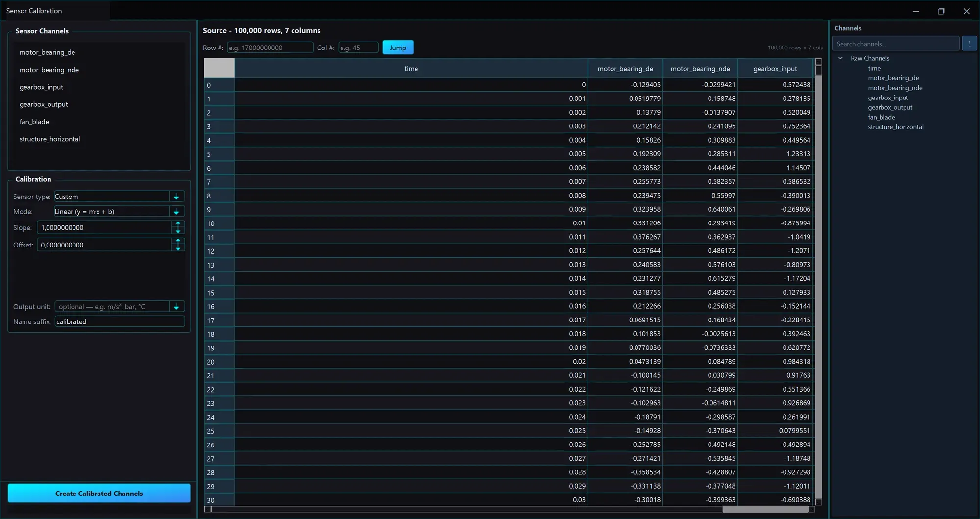Viewport: 980px width, 519px height.
Task: Collapse the Raw Channels tree node
Action: coord(840,58)
